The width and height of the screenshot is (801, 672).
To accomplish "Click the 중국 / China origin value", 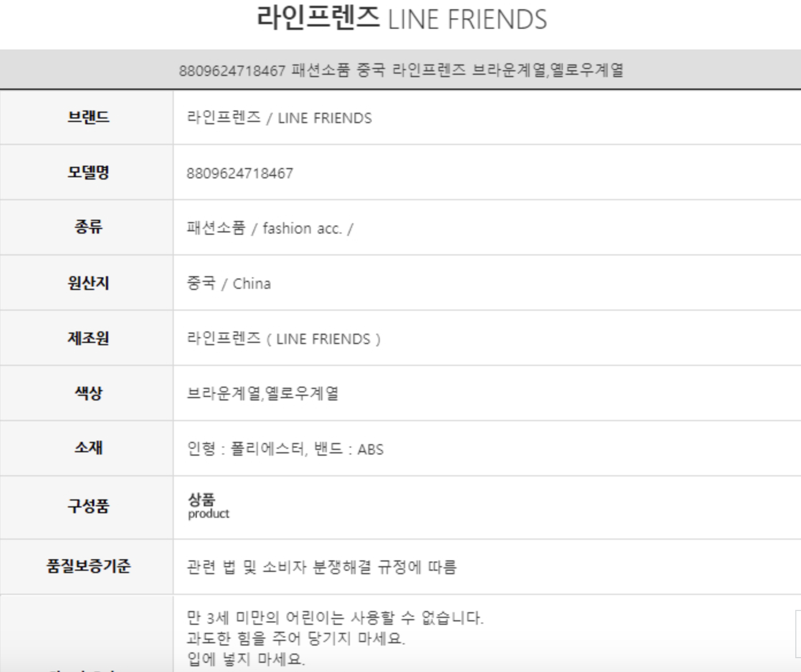I will [x=228, y=284].
